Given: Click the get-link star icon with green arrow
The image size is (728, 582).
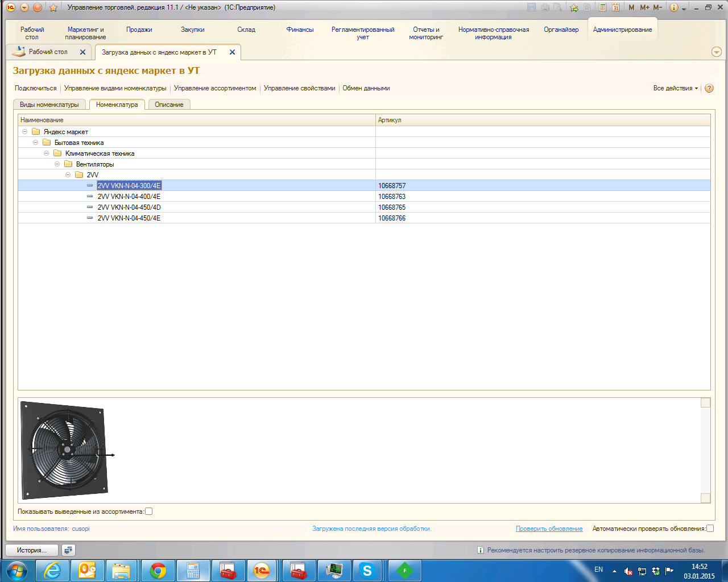Looking at the screenshot, I should pyautogui.click(x=574, y=7).
